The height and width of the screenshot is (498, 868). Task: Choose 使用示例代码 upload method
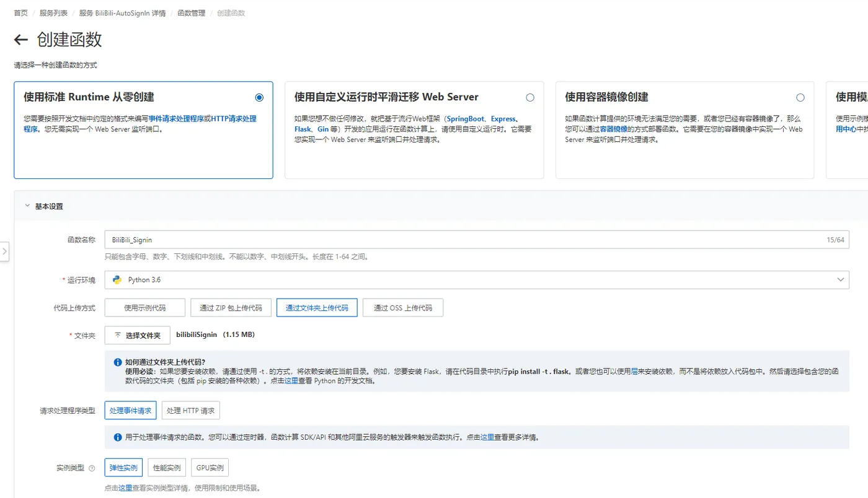(144, 308)
